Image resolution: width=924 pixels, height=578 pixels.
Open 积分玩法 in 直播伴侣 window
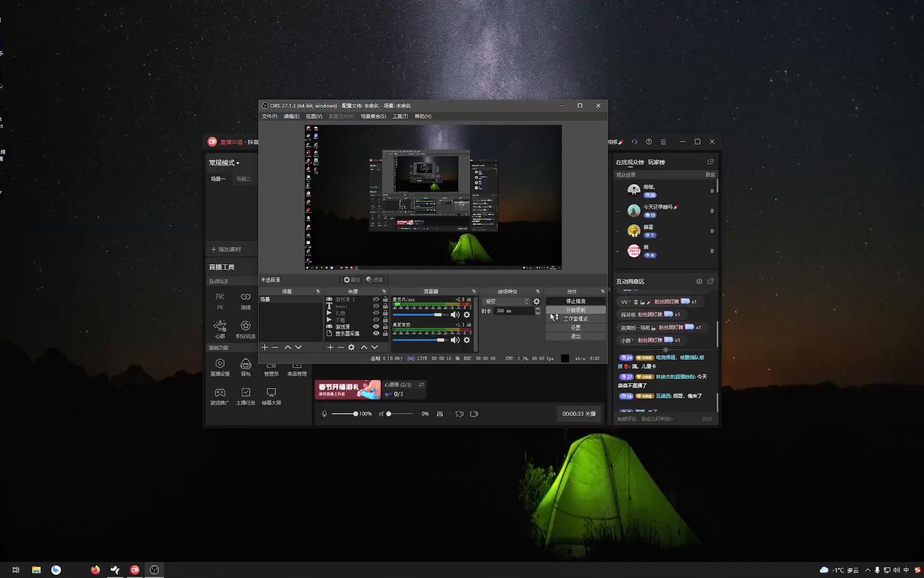click(245, 329)
